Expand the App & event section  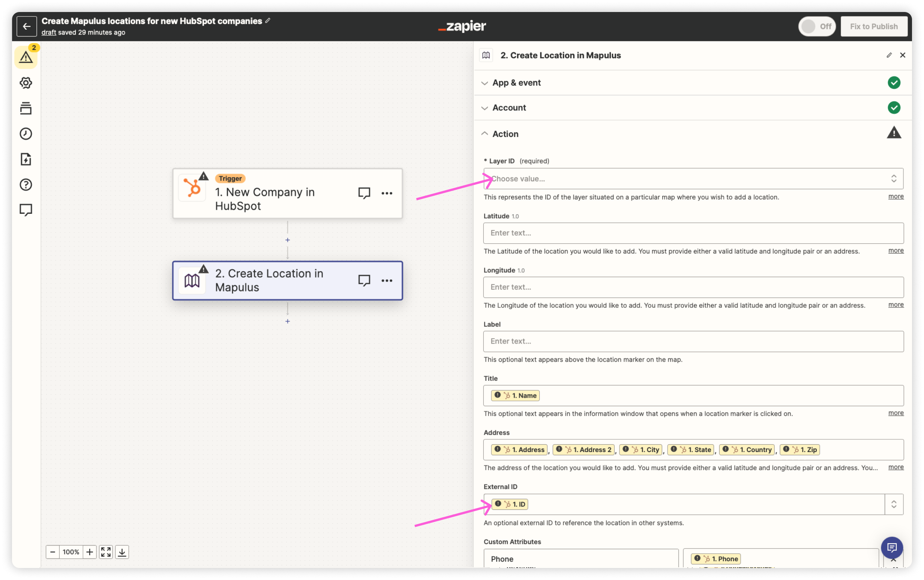click(x=692, y=83)
